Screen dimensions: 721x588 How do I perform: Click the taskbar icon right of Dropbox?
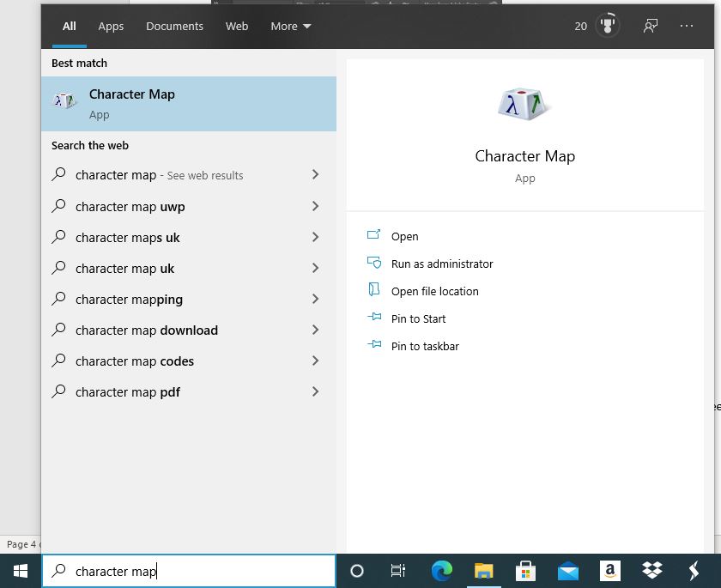pyautogui.click(x=694, y=571)
